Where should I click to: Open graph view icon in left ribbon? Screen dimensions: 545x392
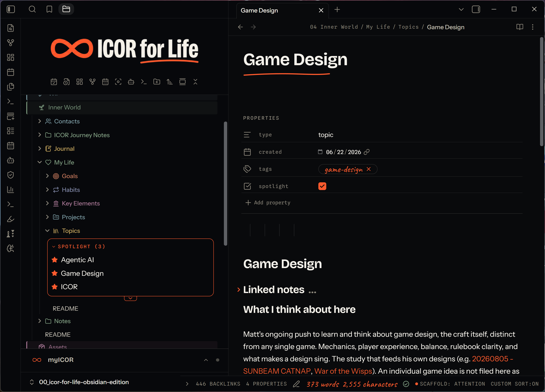[11, 43]
